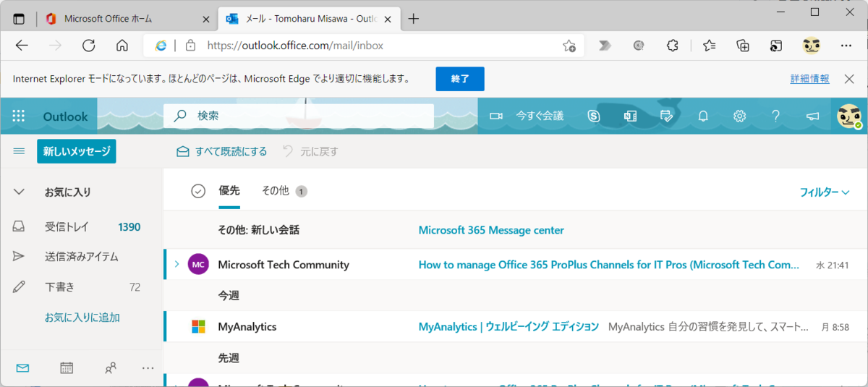Go back in the browser
The image size is (868, 387).
click(22, 46)
